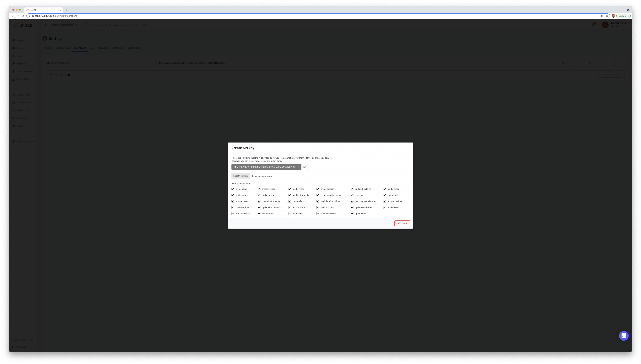
Task: Toggle the create:blacklists checkbox
Action: (x=318, y=214)
